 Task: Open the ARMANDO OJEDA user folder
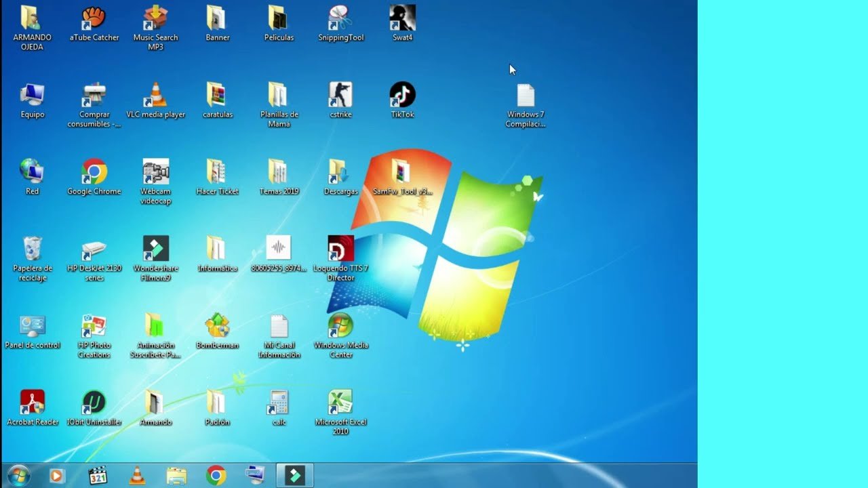(x=32, y=28)
